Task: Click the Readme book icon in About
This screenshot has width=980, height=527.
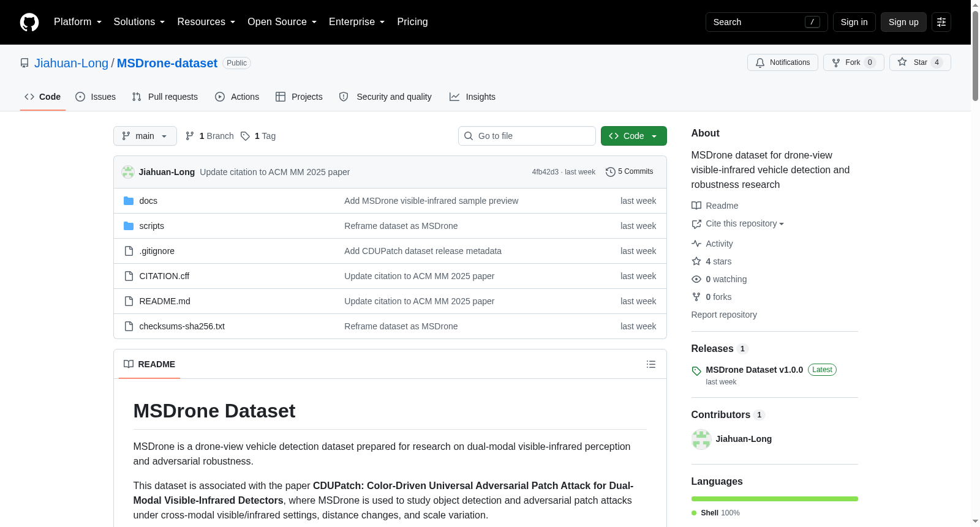Action: (x=696, y=206)
